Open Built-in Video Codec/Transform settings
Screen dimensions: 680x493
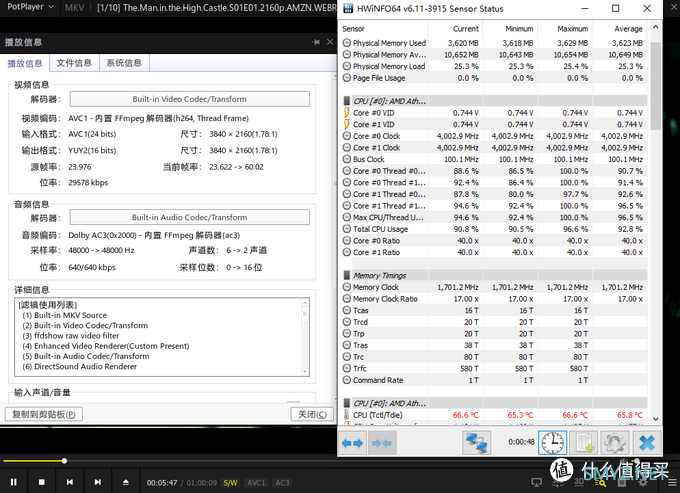pos(190,99)
